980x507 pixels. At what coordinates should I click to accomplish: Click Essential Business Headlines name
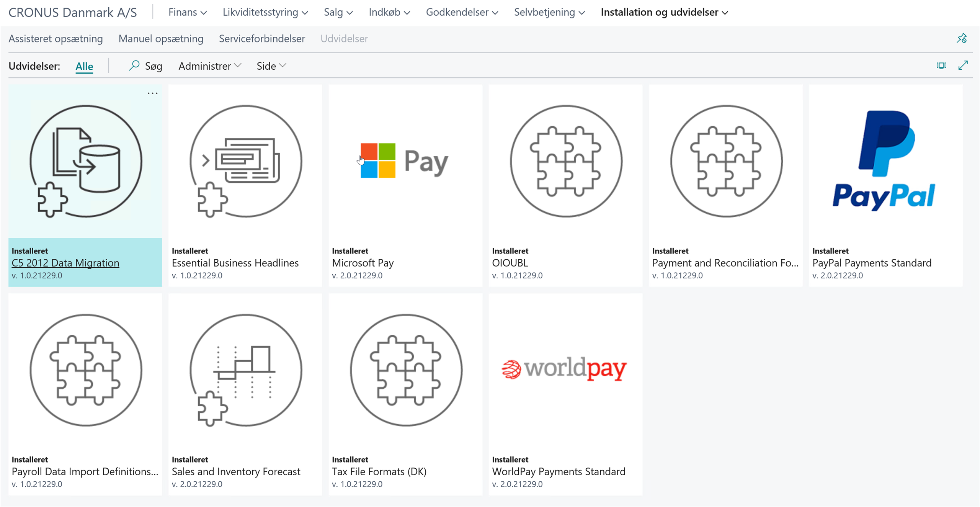tap(235, 263)
